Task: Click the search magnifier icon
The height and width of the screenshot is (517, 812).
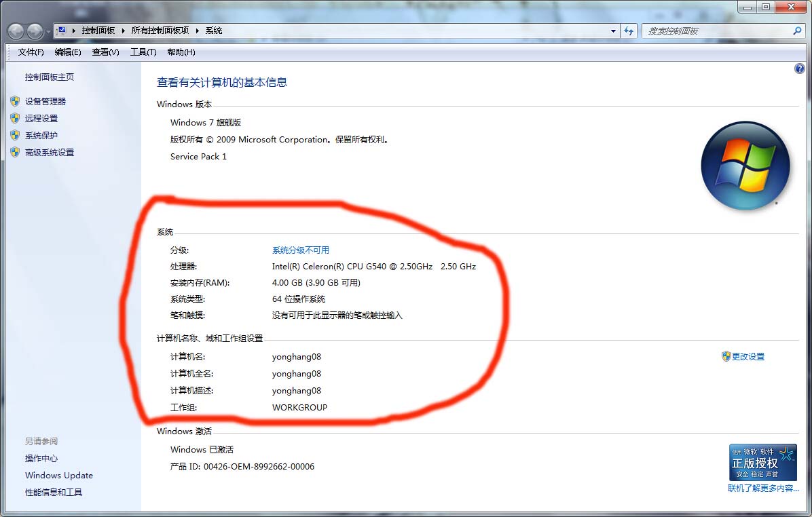Action: click(x=798, y=31)
